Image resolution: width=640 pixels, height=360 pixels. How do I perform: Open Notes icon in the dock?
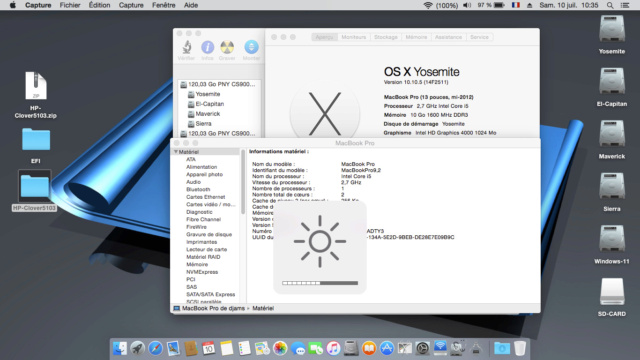[x=227, y=348]
